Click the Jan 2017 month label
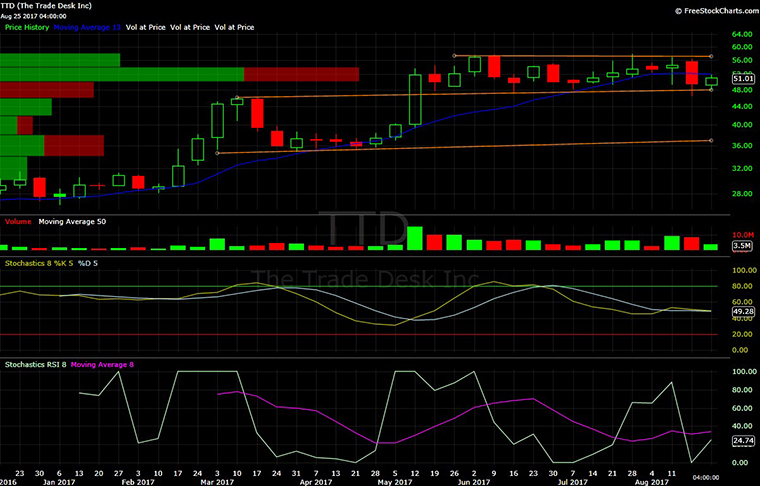The height and width of the screenshot is (486, 760). click(x=59, y=482)
